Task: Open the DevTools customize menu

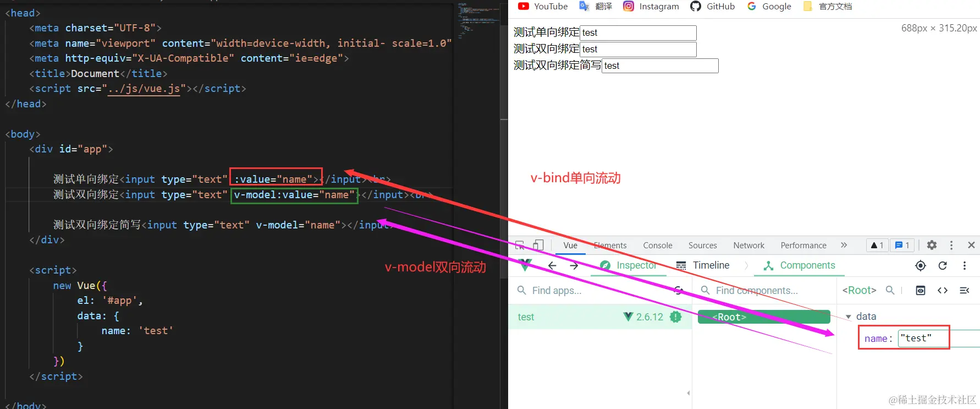Action: [951, 246]
